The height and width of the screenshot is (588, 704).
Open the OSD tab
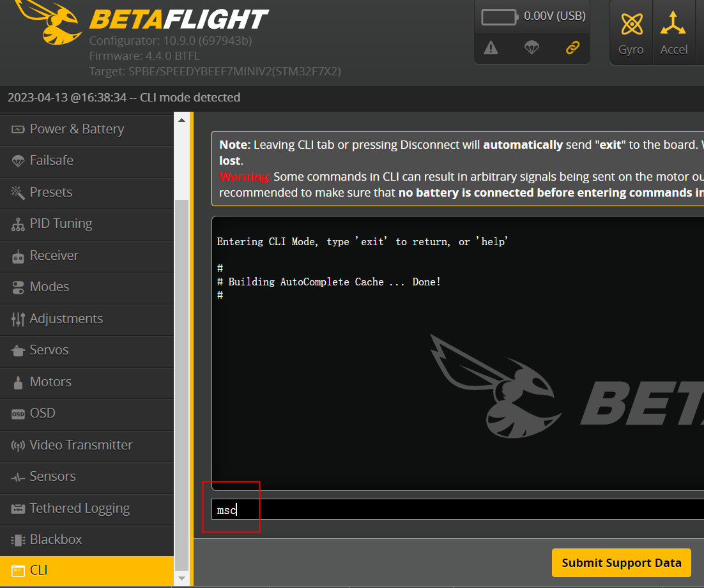point(87,414)
